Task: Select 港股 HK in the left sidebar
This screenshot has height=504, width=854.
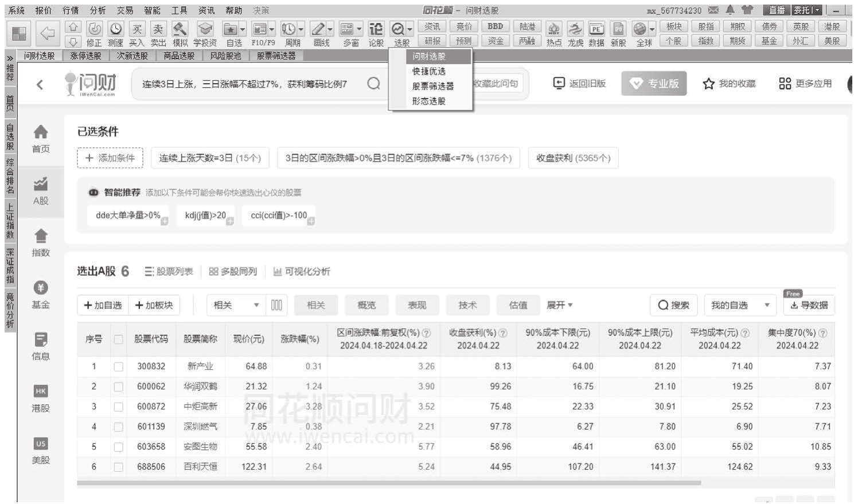Action: pos(41,399)
